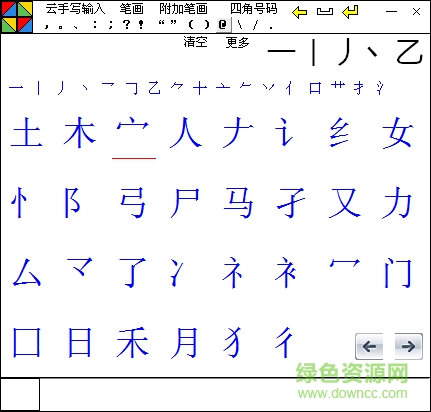Switch to 附加笔画 mode

click(183, 9)
